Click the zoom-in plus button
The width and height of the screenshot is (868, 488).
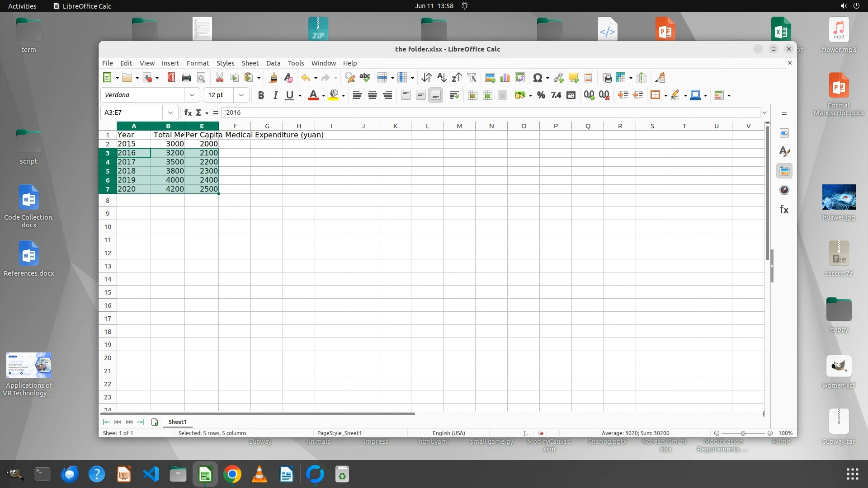pos(770,433)
